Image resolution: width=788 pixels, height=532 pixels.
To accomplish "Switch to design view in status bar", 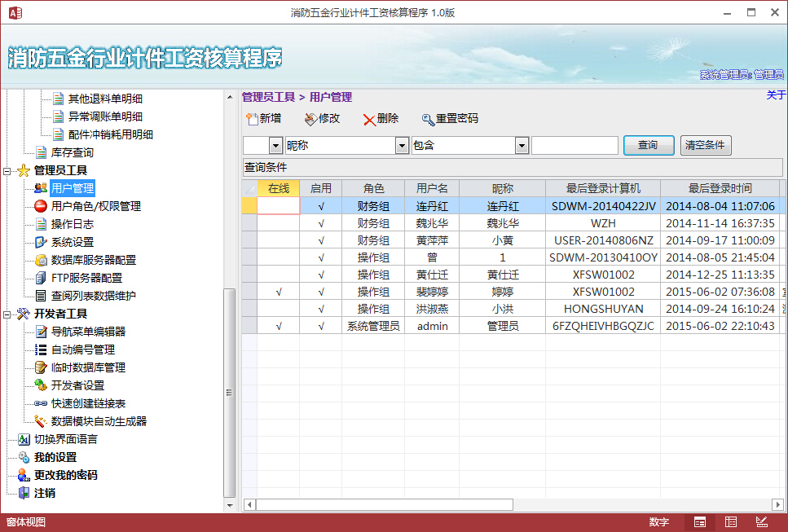I will [x=761, y=522].
